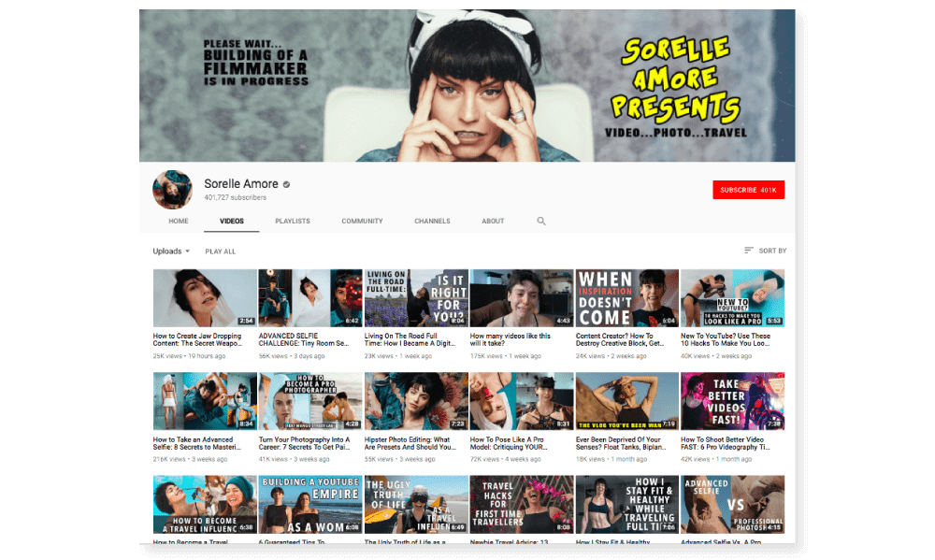Viewport: 935px width, 560px height.
Task: Open the Channels tab
Action: click(x=432, y=222)
